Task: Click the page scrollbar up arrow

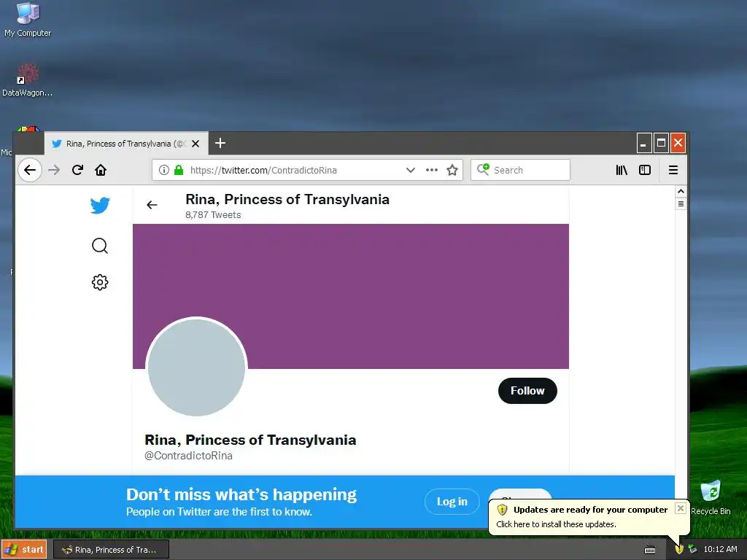Action: (x=681, y=192)
